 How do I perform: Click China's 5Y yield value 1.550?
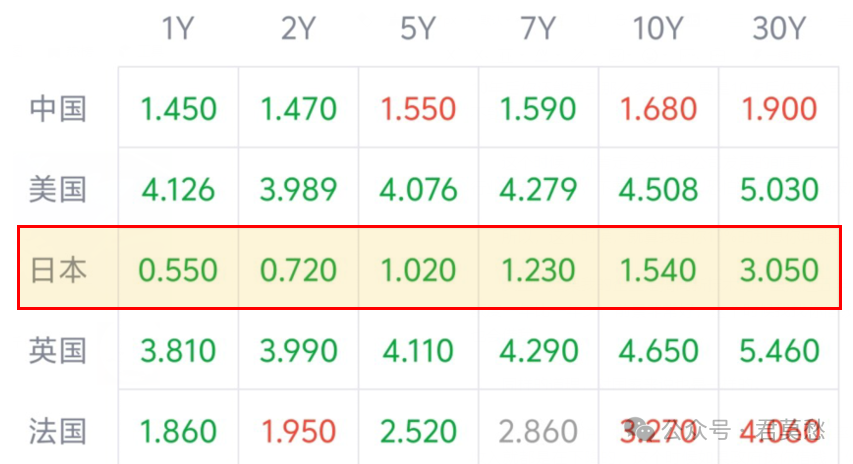418,108
